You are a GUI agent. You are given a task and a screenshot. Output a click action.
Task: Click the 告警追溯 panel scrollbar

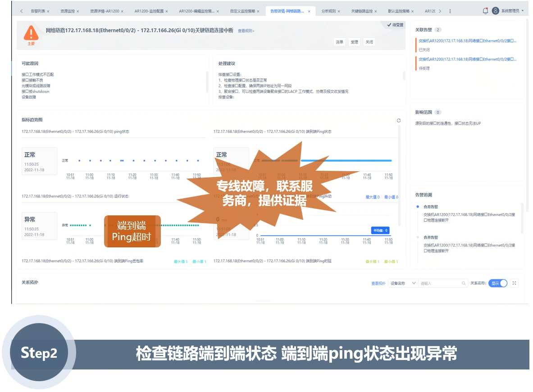523,218
